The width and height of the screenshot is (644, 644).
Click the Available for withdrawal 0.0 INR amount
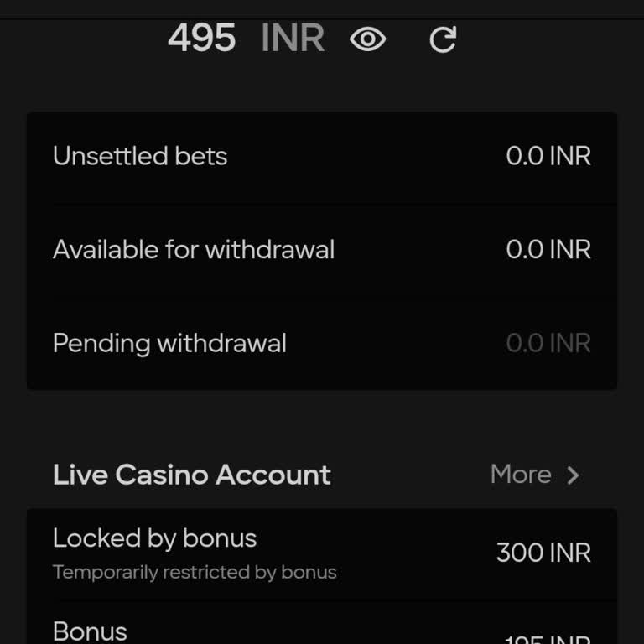[x=548, y=250]
